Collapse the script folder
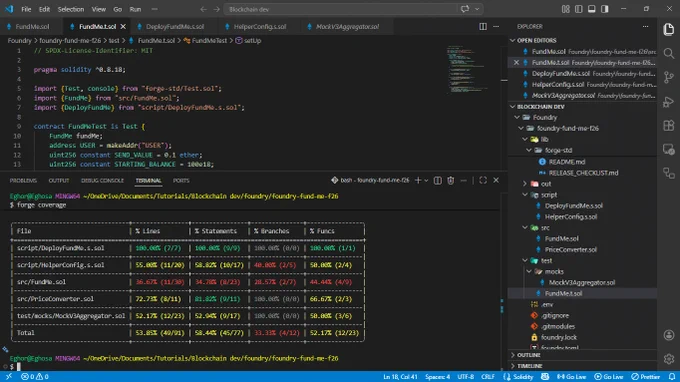Screen dimensions: 680x382 [x=549, y=195]
